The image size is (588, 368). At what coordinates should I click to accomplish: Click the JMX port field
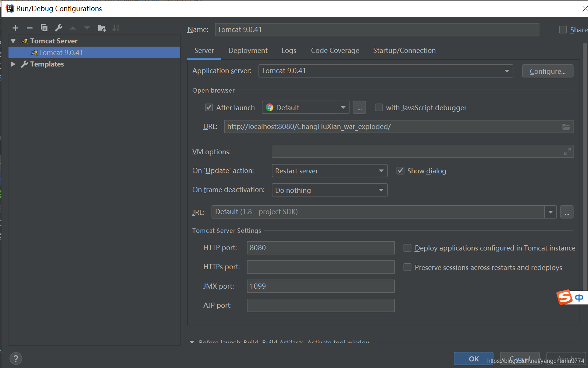[x=321, y=286]
